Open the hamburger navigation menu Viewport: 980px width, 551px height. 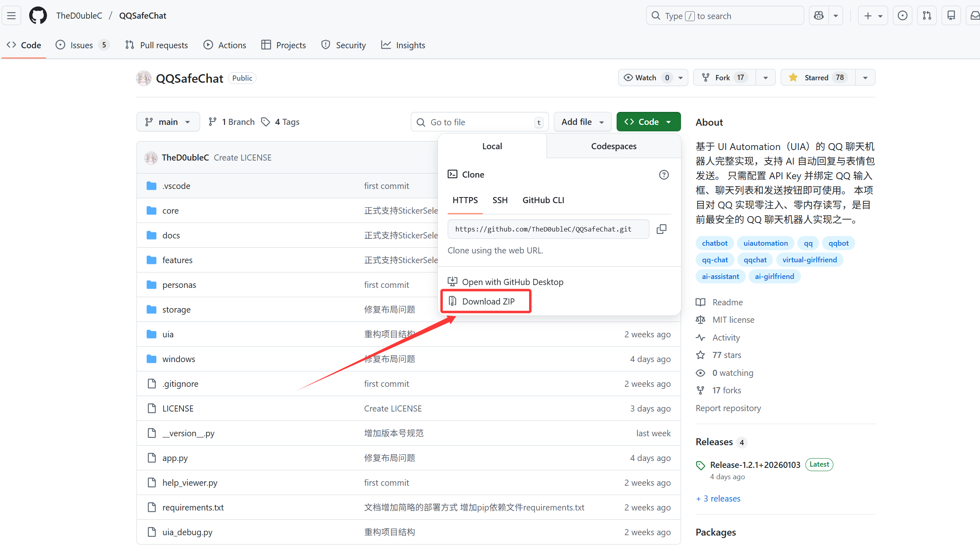(11, 16)
